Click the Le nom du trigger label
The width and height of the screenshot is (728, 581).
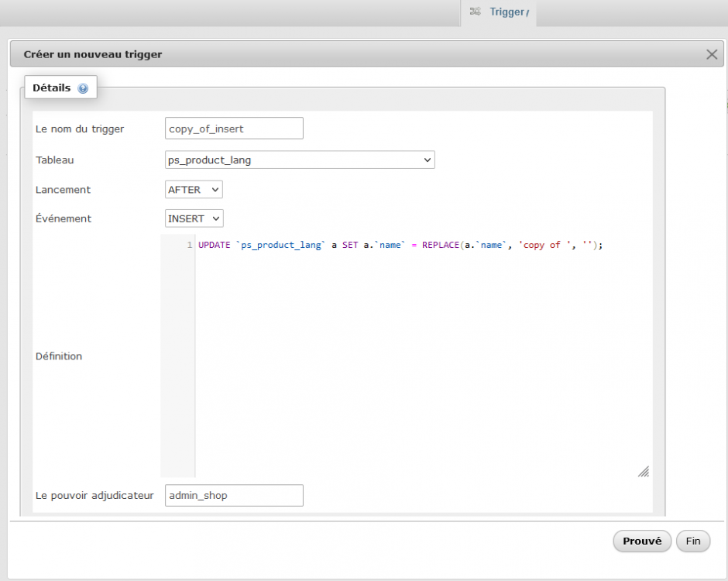pyautogui.click(x=80, y=129)
